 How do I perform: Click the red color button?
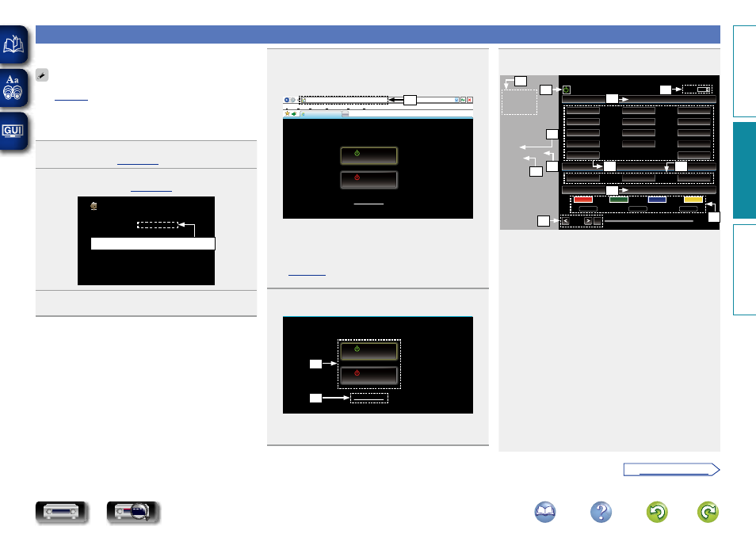click(x=583, y=200)
